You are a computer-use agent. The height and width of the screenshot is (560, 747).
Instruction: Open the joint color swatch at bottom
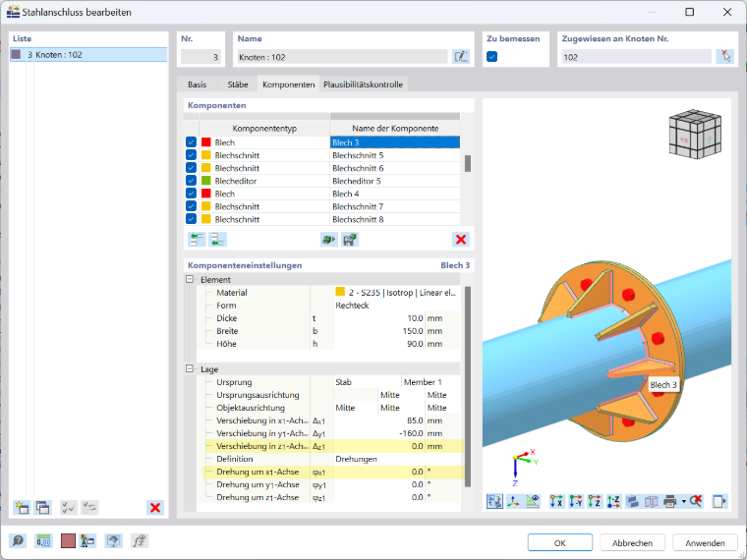(x=68, y=540)
